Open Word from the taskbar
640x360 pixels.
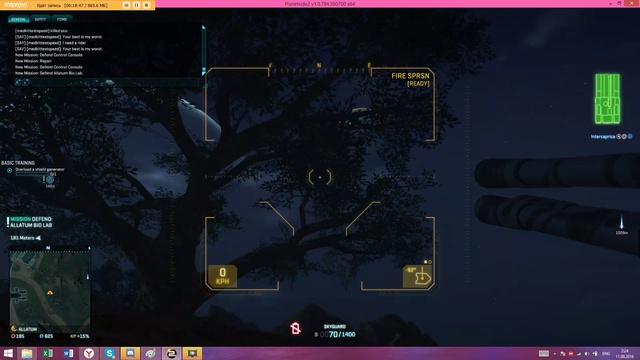tap(69, 353)
